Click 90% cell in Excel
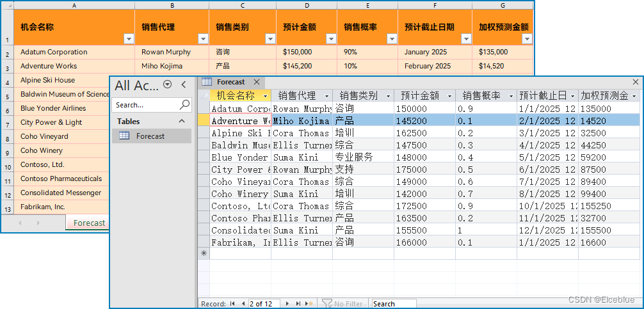The width and height of the screenshot is (644, 309). tap(367, 52)
